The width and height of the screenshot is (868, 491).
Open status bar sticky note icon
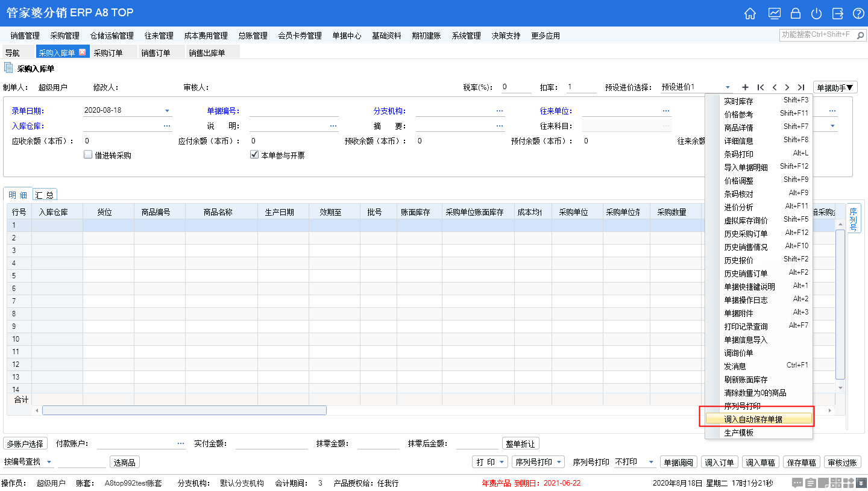click(x=824, y=483)
